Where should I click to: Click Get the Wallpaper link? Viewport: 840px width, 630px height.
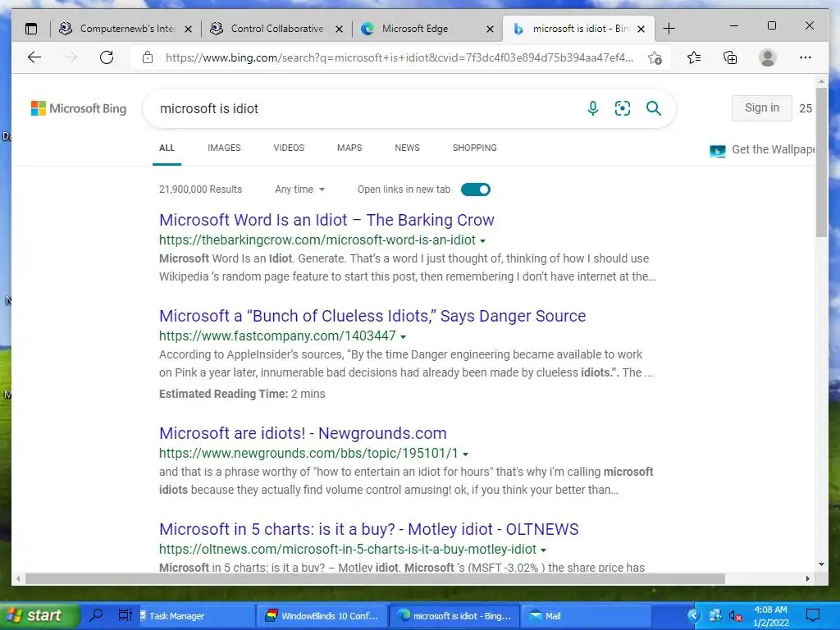(773, 149)
